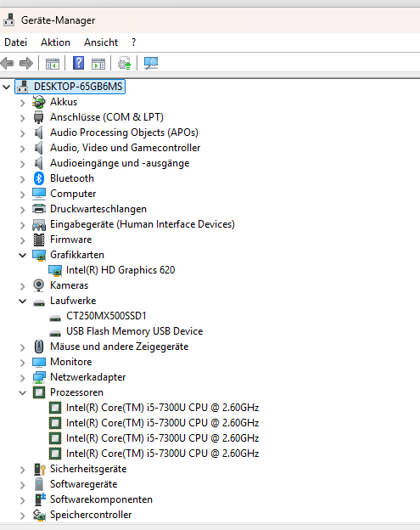Click the Druckwarteschlangen printer icon
The height and width of the screenshot is (530, 420).
click(x=39, y=209)
